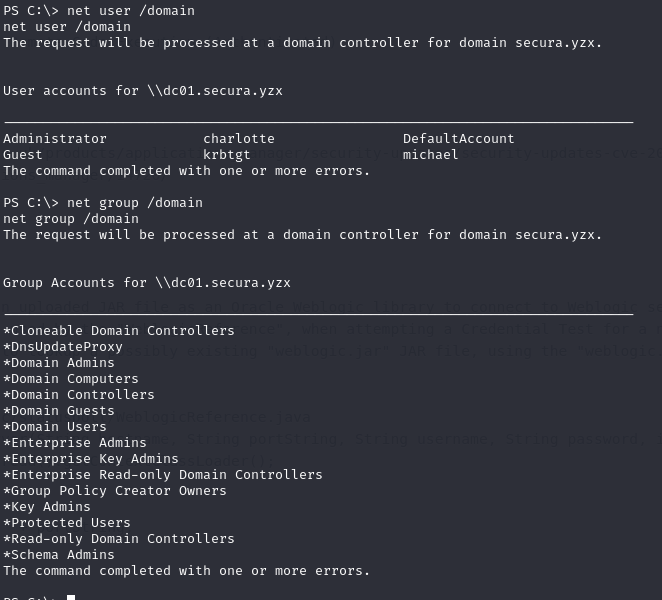Screen dimensions: 662x600
Task: Select the krbtgt account text
Action: pyautogui.click(x=227, y=155)
